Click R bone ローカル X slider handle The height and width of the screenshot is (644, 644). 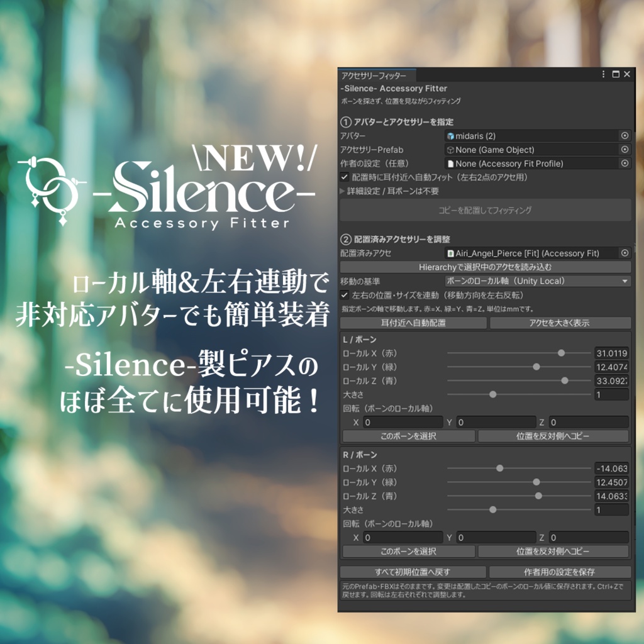tap(499, 468)
